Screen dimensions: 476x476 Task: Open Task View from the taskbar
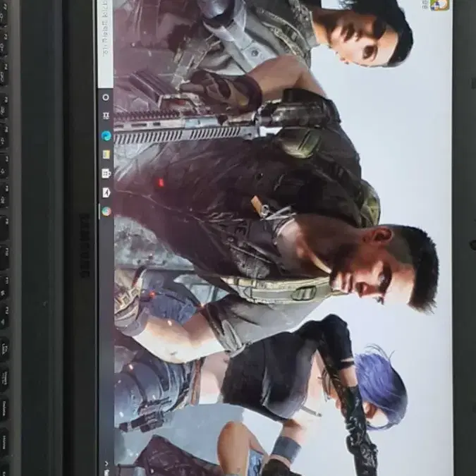pyautogui.click(x=106, y=116)
